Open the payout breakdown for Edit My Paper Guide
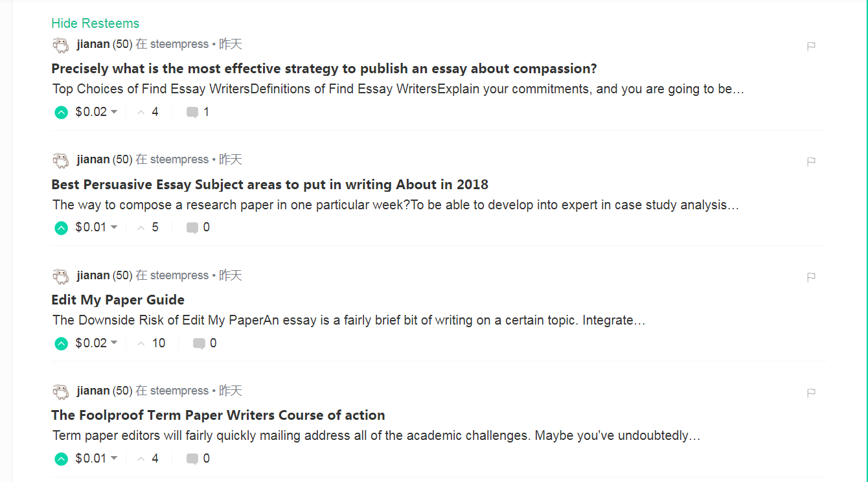868x482 pixels. (114, 343)
